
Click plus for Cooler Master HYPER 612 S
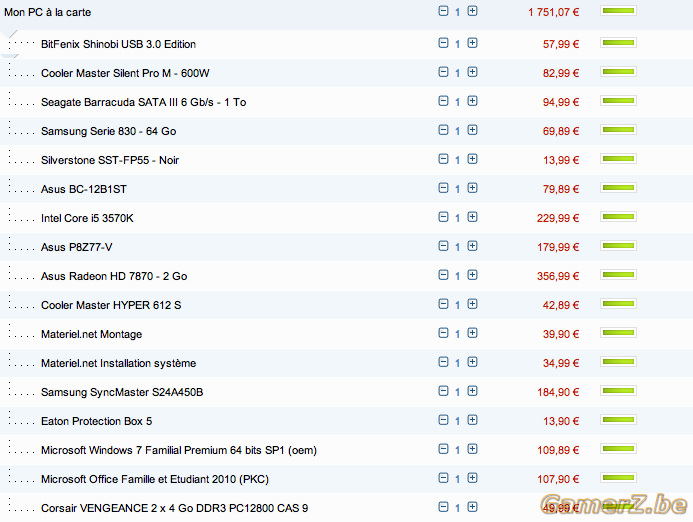click(x=472, y=304)
